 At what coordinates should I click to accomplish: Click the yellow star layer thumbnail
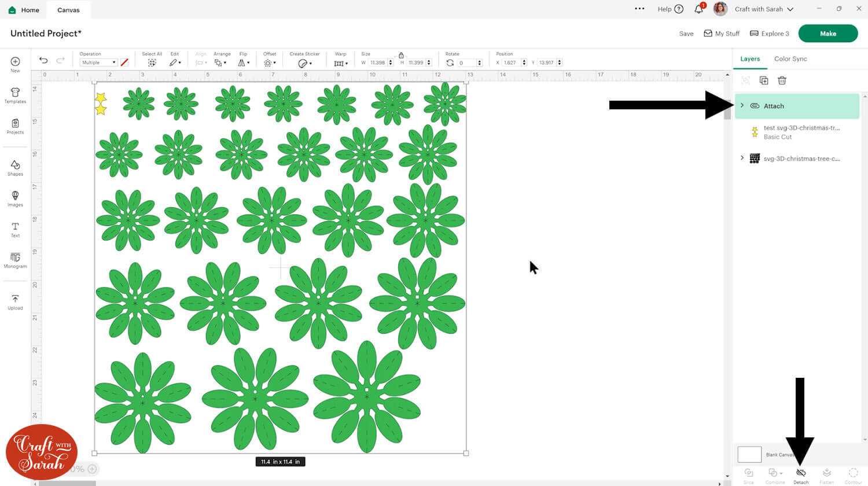coord(755,132)
